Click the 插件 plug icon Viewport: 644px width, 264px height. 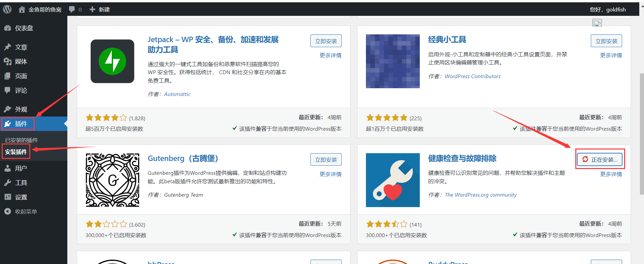(x=8, y=124)
